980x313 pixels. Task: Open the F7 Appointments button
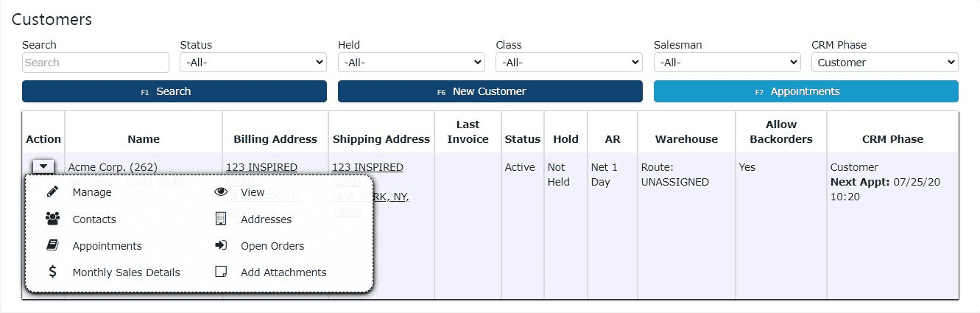point(805,91)
